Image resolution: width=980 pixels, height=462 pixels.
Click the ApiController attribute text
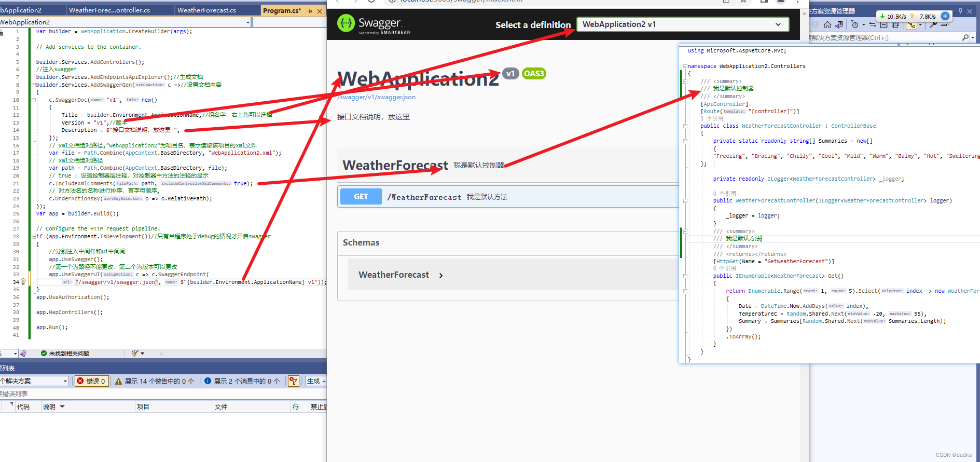(x=724, y=104)
